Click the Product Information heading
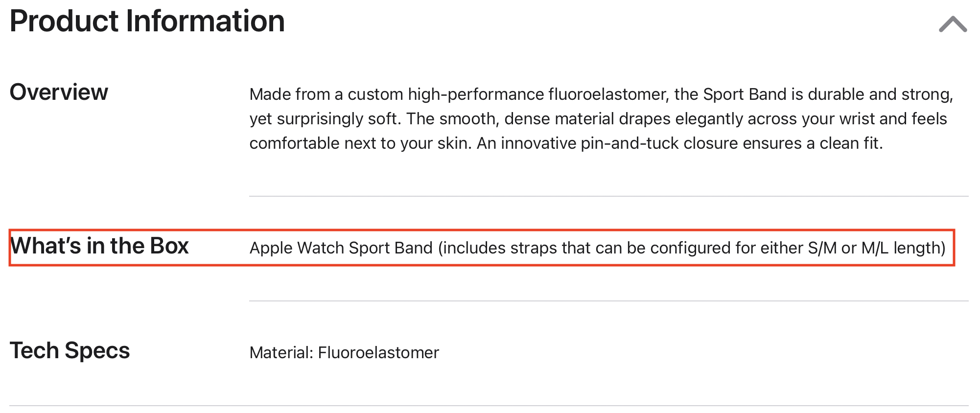This screenshot has height=413, width=980. point(147,21)
